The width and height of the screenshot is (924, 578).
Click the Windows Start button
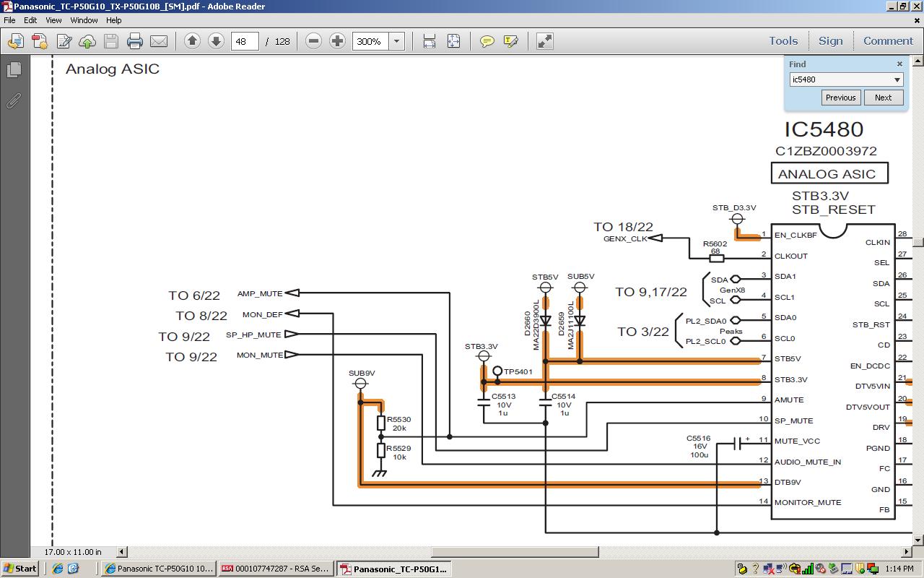pyautogui.click(x=19, y=569)
